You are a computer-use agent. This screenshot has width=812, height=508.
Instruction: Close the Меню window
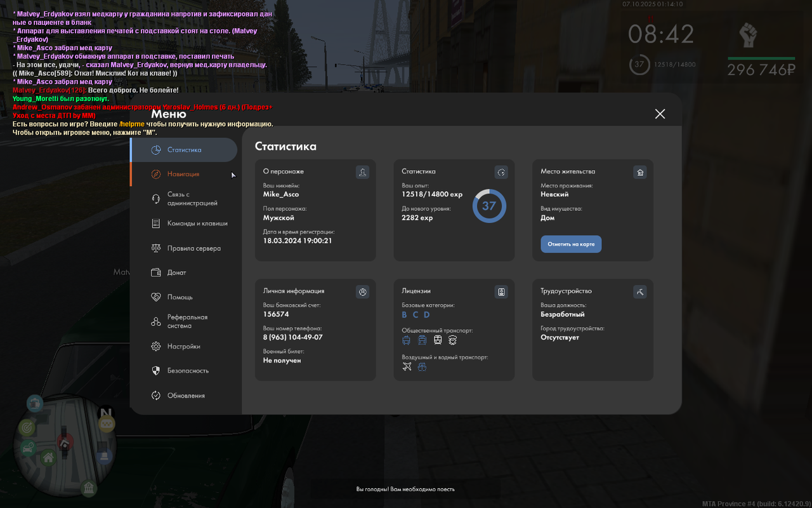[x=660, y=114]
